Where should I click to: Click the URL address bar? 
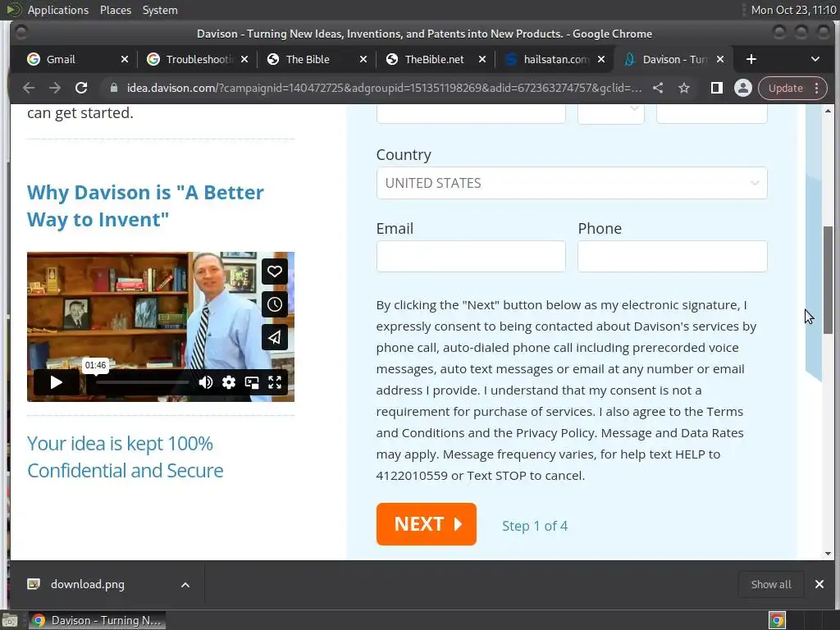tap(384, 88)
